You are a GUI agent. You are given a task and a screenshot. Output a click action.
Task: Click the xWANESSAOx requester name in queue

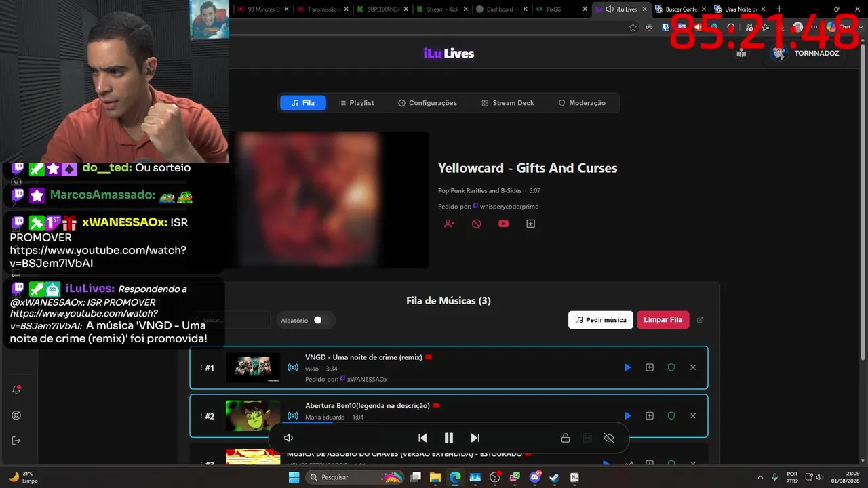[367, 380]
